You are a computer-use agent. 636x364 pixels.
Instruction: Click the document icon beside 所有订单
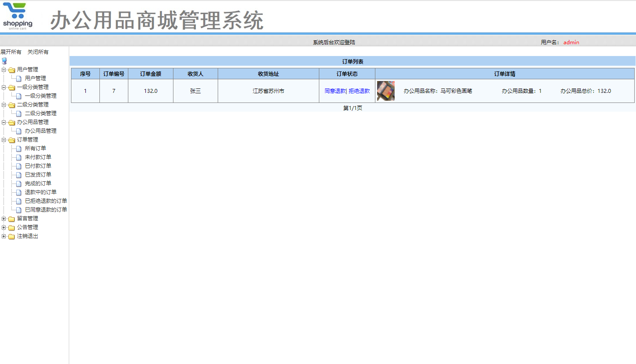click(18, 148)
